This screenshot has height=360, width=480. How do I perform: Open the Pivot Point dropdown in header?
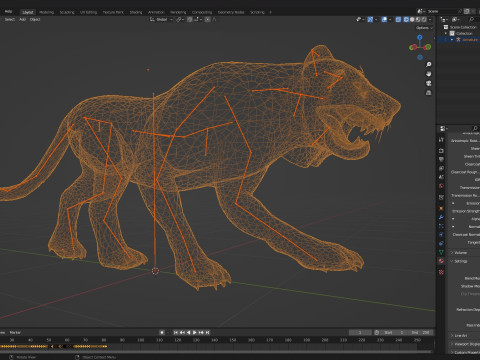coord(180,19)
